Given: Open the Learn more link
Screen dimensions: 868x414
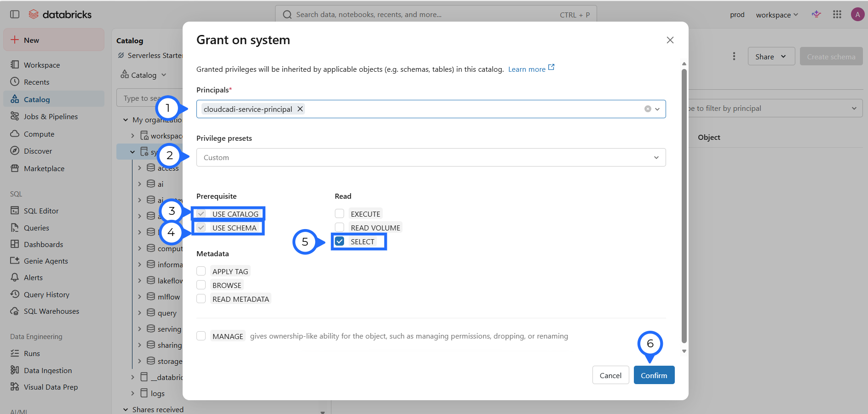Looking at the screenshot, I should [x=531, y=69].
